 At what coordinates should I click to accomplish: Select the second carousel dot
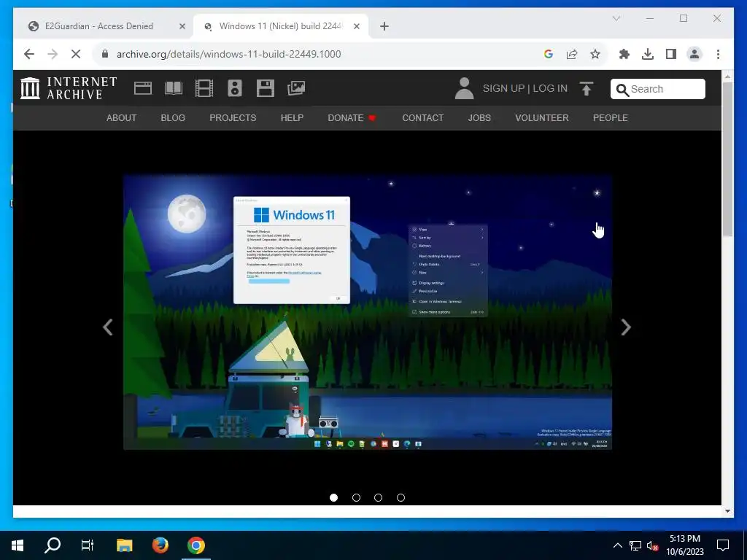point(356,497)
